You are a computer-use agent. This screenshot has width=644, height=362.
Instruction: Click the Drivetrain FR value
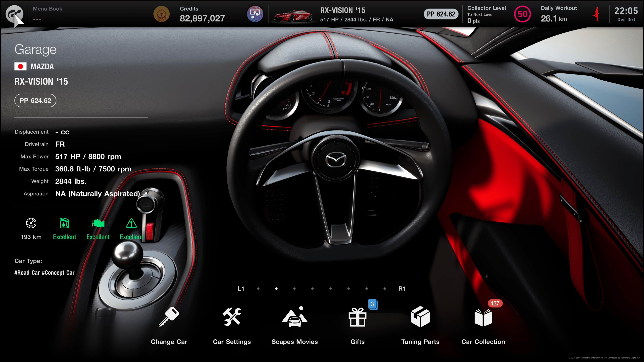pyautogui.click(x=60, y=144)
